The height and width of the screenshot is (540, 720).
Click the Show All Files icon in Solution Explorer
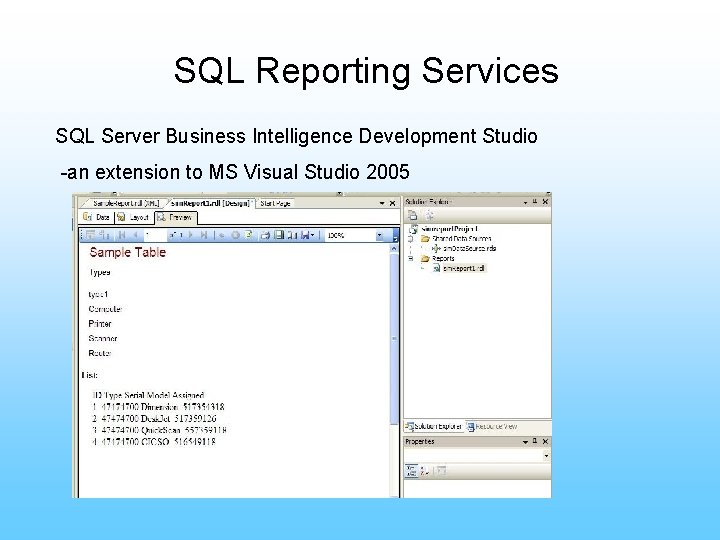[x=429, y=215]
